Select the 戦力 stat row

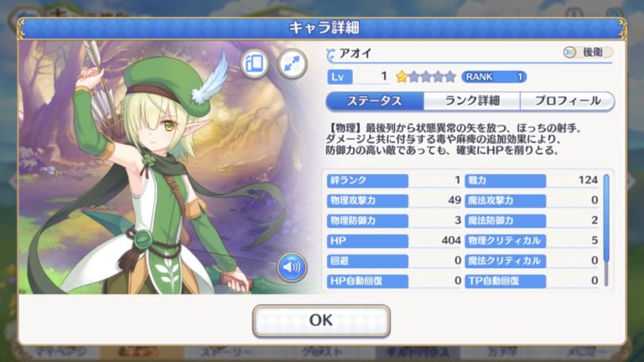pyautogui.click(x=531, y=180)
